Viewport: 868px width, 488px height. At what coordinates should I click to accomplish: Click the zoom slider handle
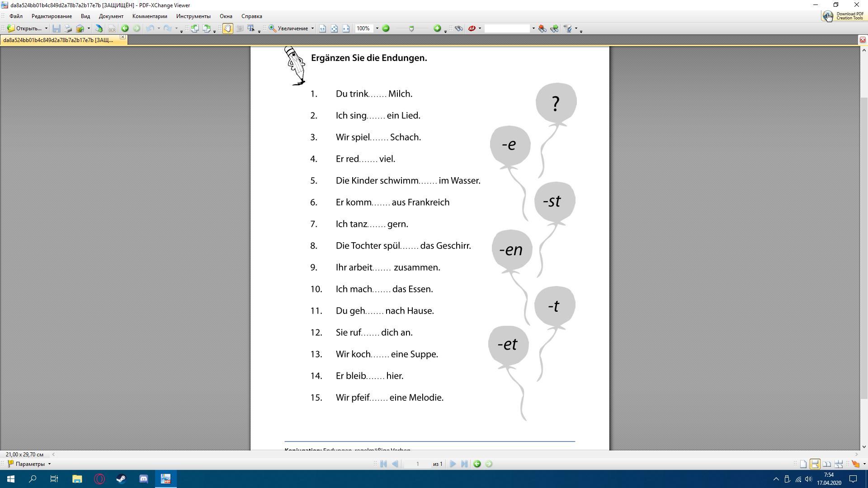(x=411, y=28)
